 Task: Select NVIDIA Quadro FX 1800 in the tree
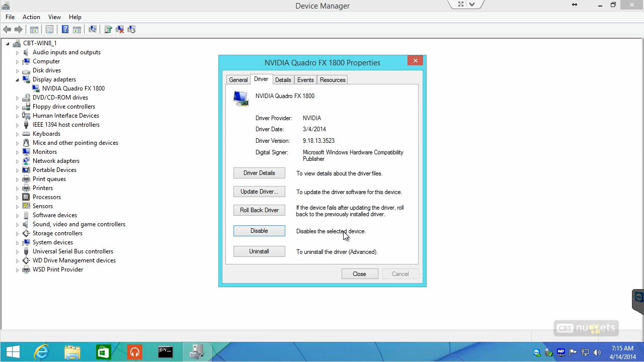73,88
